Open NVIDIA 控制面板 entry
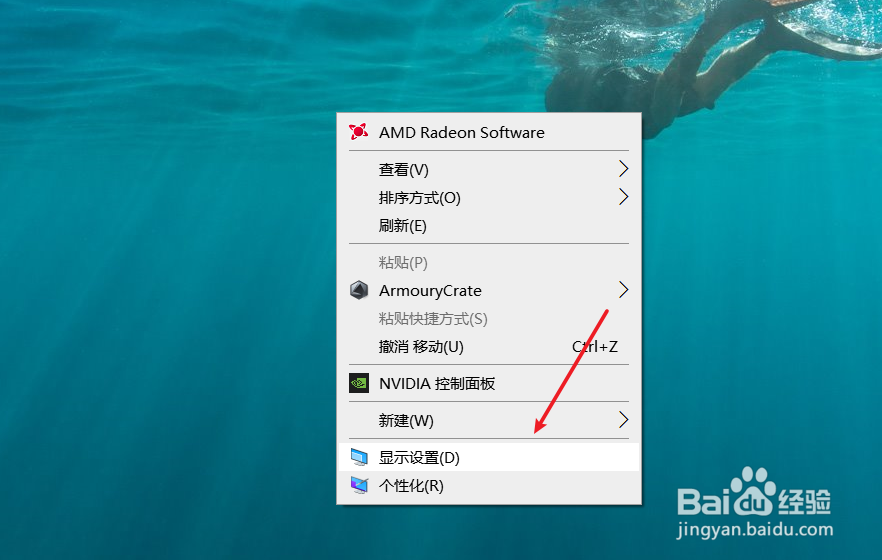Screen dimensions: 882x560 [488, 383]
